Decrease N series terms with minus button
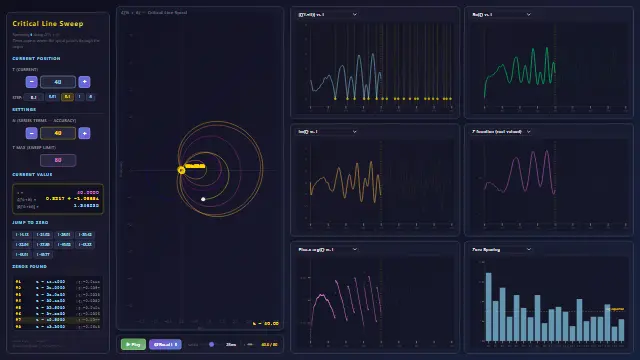 (x=31, y=133)
